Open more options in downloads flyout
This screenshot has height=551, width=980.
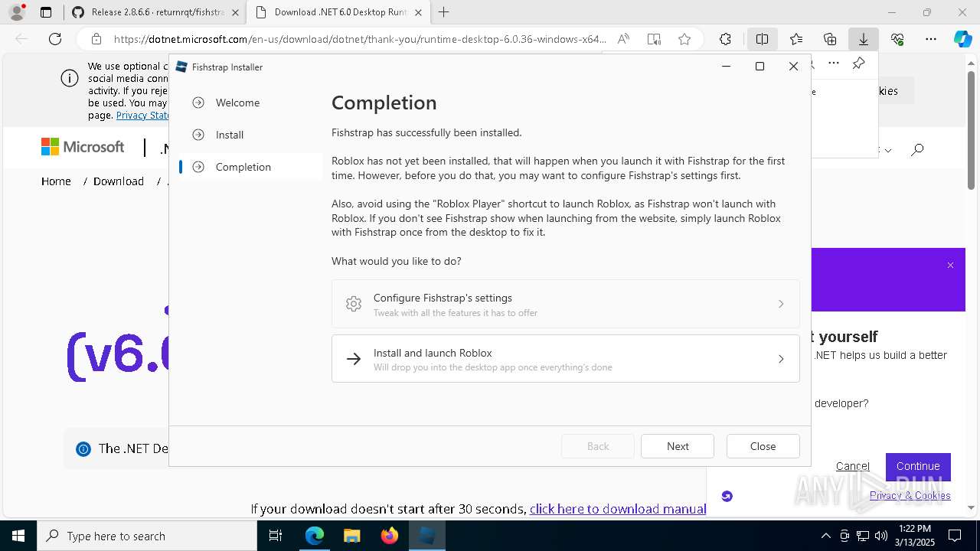tap(834, 63)
